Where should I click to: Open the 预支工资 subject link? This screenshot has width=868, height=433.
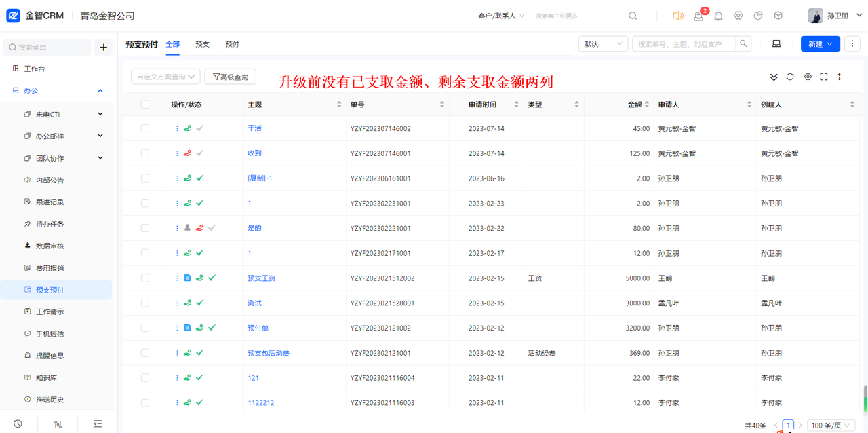(x=262, y=278)
